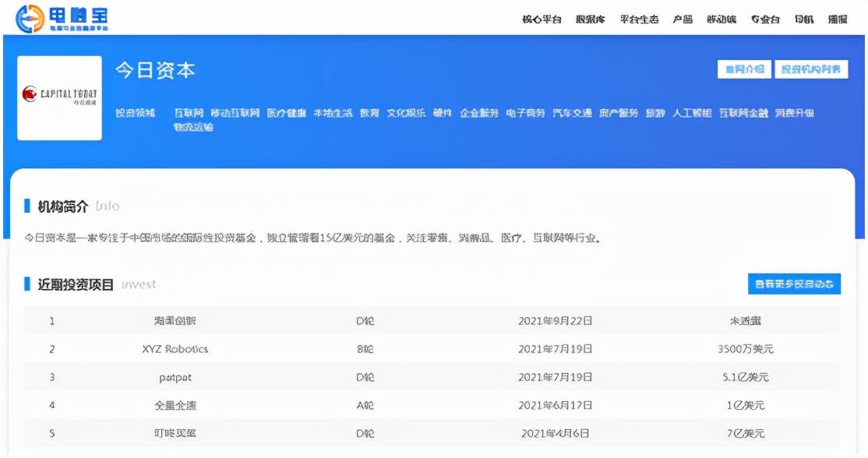The image size is (868, 458).
Task: Click the 5.1亿美元 amount cell
Action: pyautogui.click(x=746, y=377)
